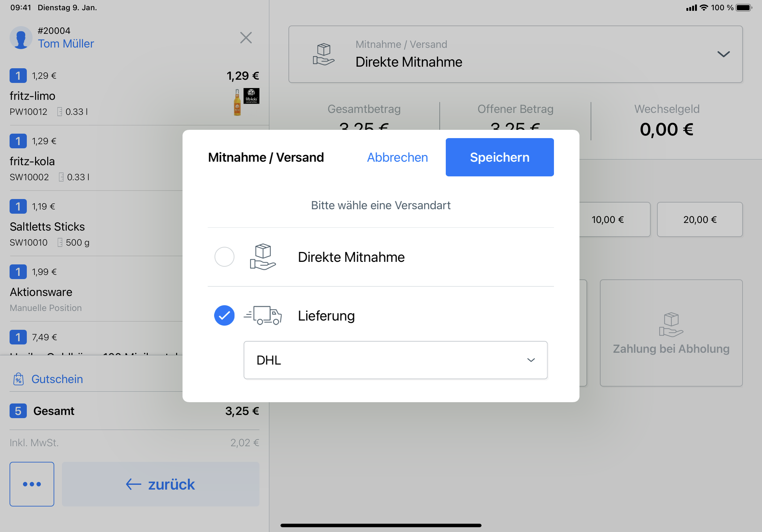Expand the Mitnahme / Versand selector chevron
This screenshot has width=762, height=532.
(x=723, y=54)
